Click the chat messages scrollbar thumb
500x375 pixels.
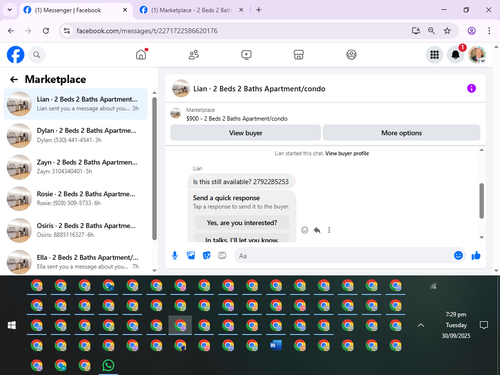pos(481,201)
